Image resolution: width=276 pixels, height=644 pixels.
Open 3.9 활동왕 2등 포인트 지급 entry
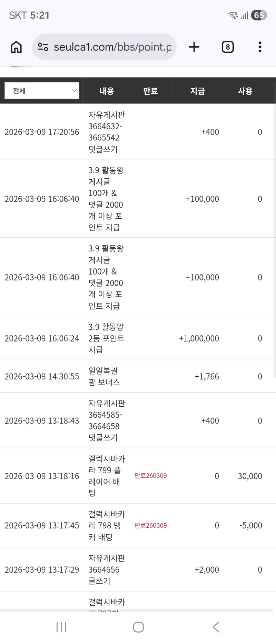[x=106, y=338]
